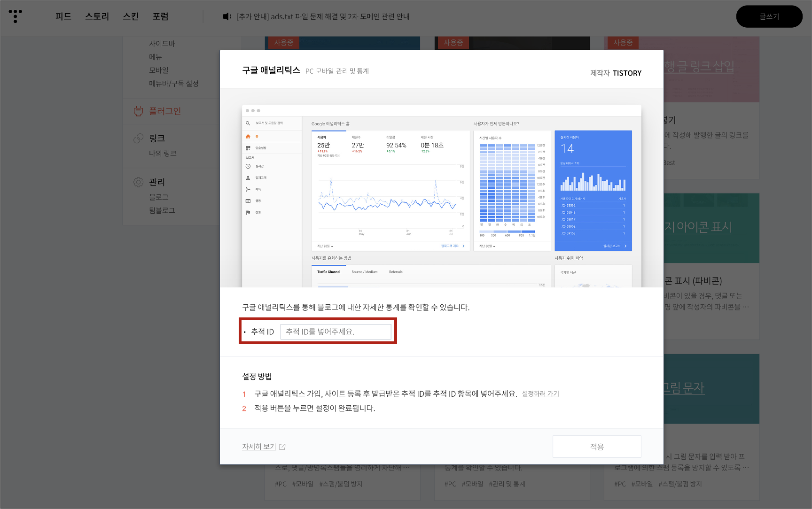This screenshot has width=812, height=509.
Task: Open the 스토리 menu
Action: [x=97, y=16]
